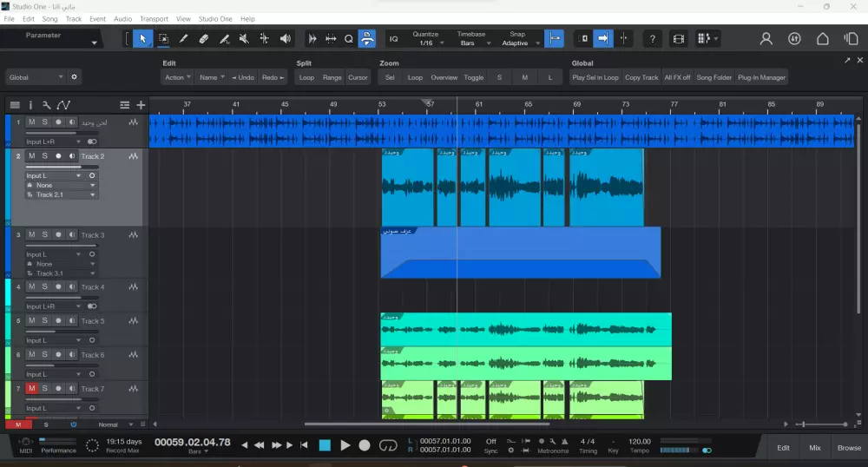Click the Copy Track button

point(641,77)
